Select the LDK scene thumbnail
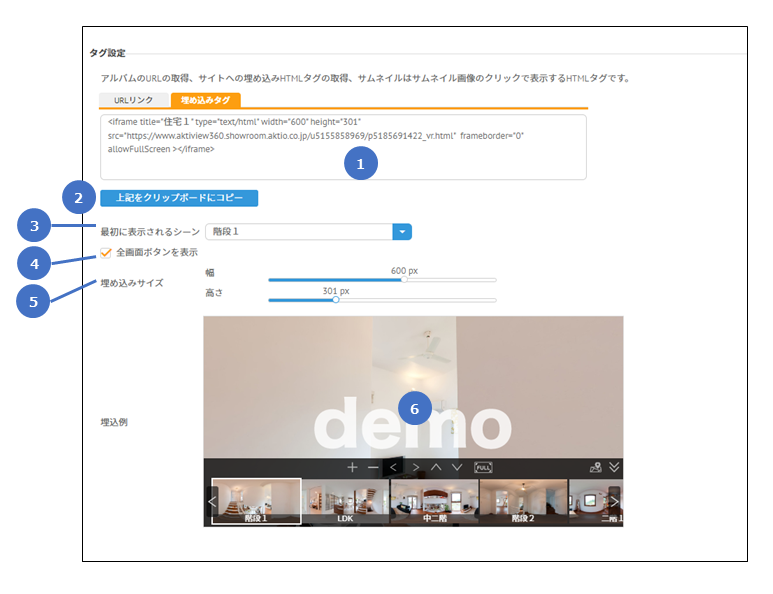The height and width of the screenshot is (594, 773). click(345, 501)
